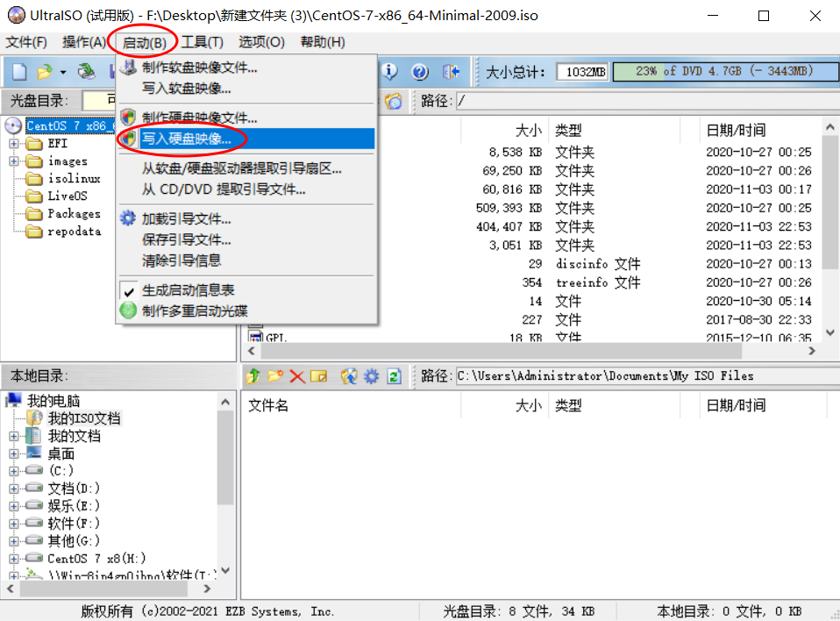Open the 选项(O) menu
The width and height of the screenshot is (840, 621).
261,42
